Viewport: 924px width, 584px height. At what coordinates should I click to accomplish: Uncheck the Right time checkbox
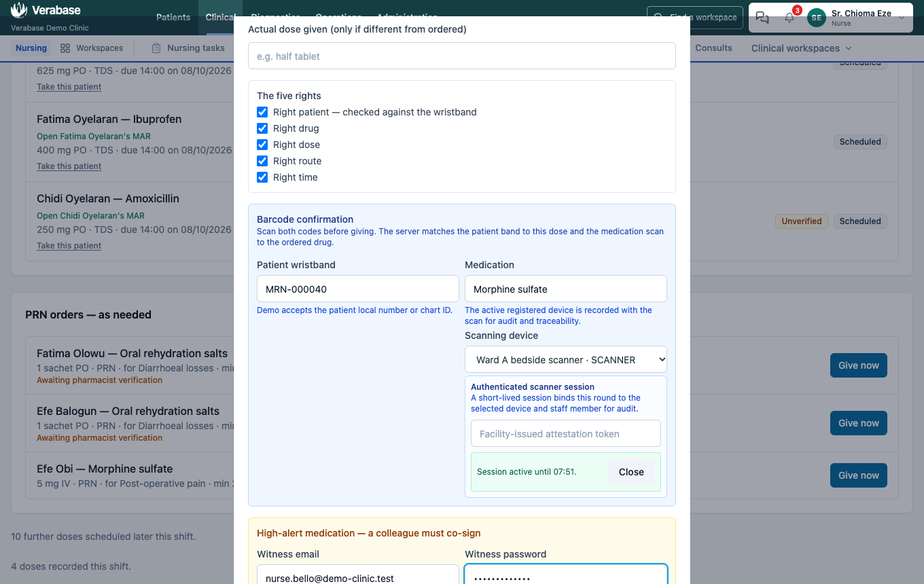262,177
